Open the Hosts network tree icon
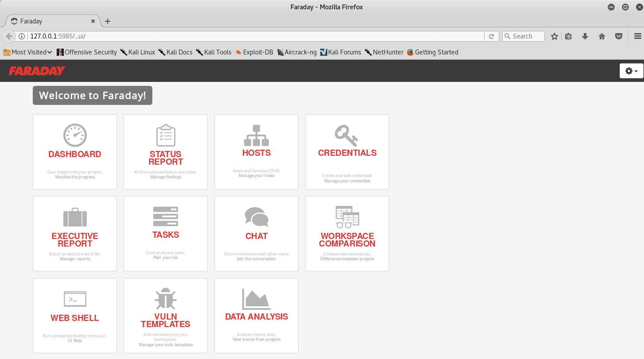This screenshot has height=359, width=644. 256,135
